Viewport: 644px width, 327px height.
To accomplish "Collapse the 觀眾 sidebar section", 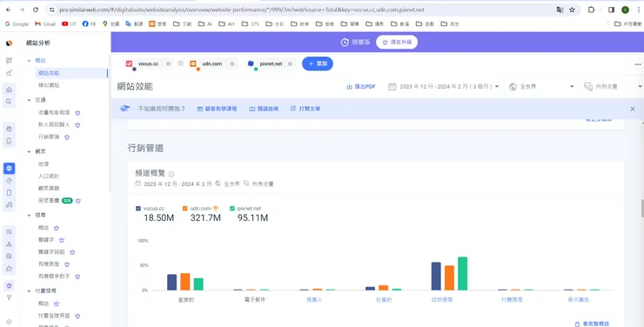I will pos(30,151).
